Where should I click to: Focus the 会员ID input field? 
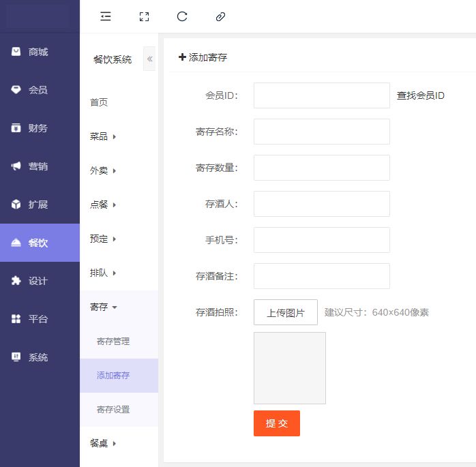click(321, 95)
